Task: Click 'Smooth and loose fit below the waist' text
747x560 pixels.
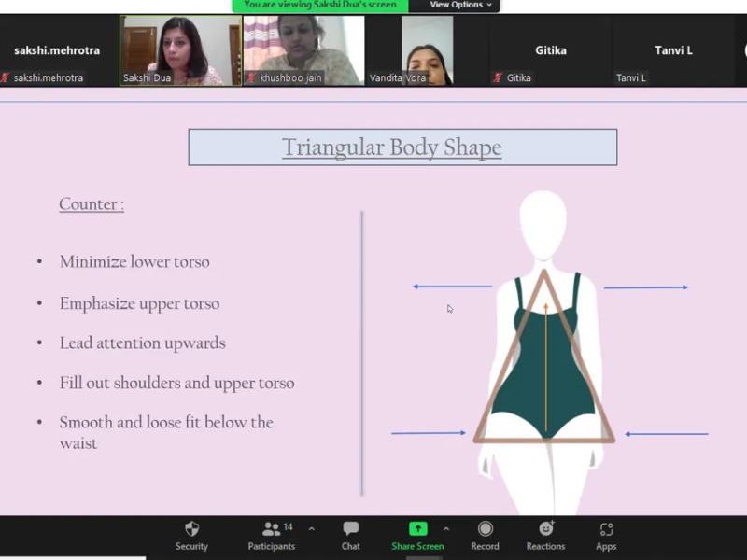Action: [166, 432]
